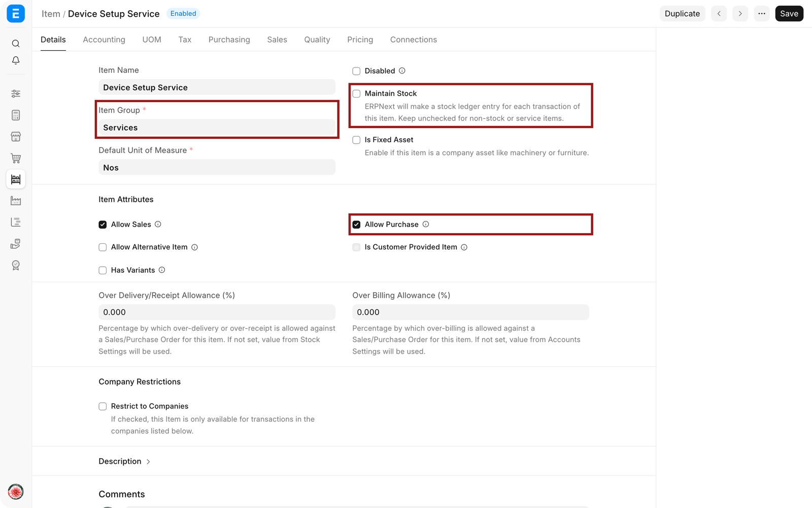This screenshot has height=508, width=812.
Task: Click the Over Billing Allowance input field
Action: [470, 312]
